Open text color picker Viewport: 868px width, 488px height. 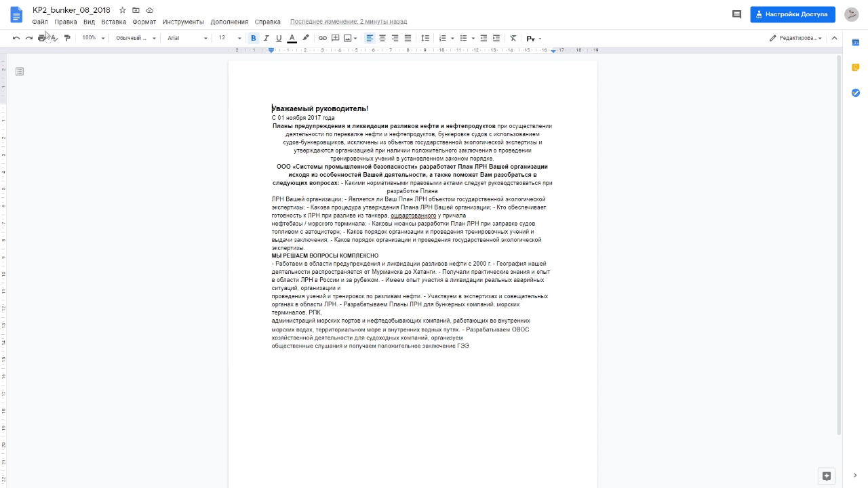(292, 38)
